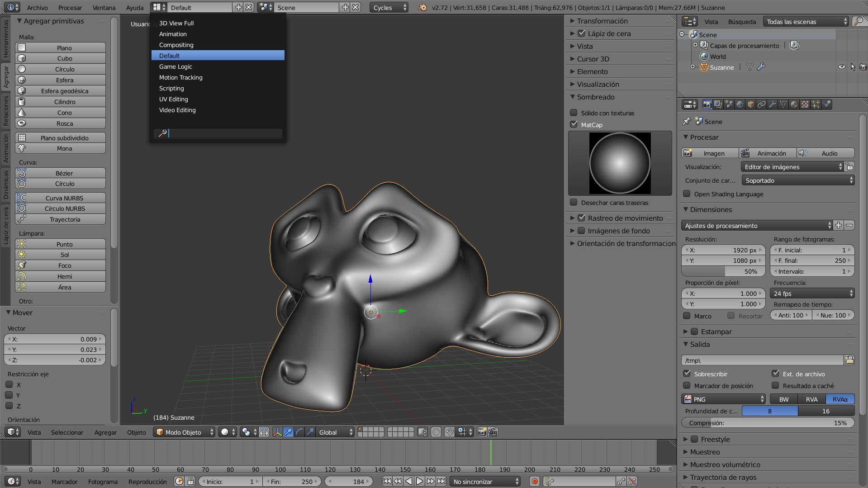Viewport: 868px width, 488px height.
Task: Select Animation screen layout
Action: coord(218,34)
